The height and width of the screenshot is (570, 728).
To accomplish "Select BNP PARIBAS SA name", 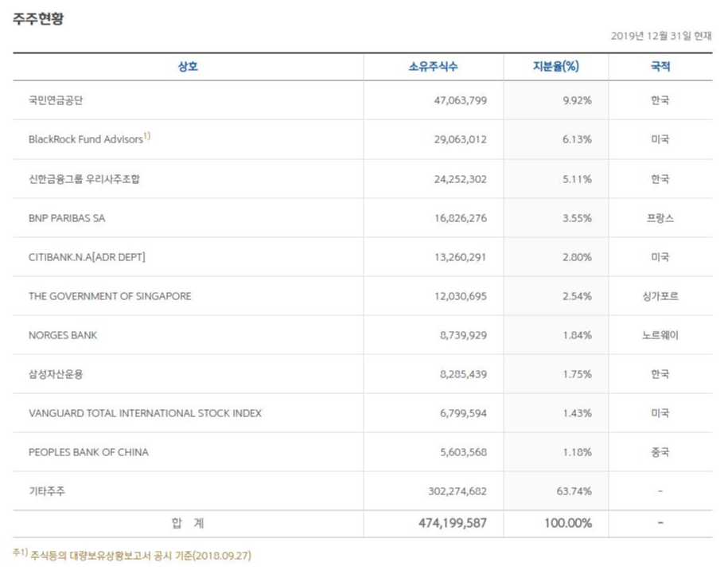I will [x=67, y=218].
